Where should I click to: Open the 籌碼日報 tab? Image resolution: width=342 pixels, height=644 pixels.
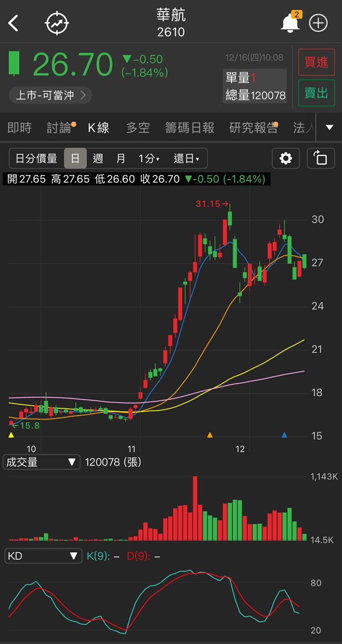[x=189, y=128]
